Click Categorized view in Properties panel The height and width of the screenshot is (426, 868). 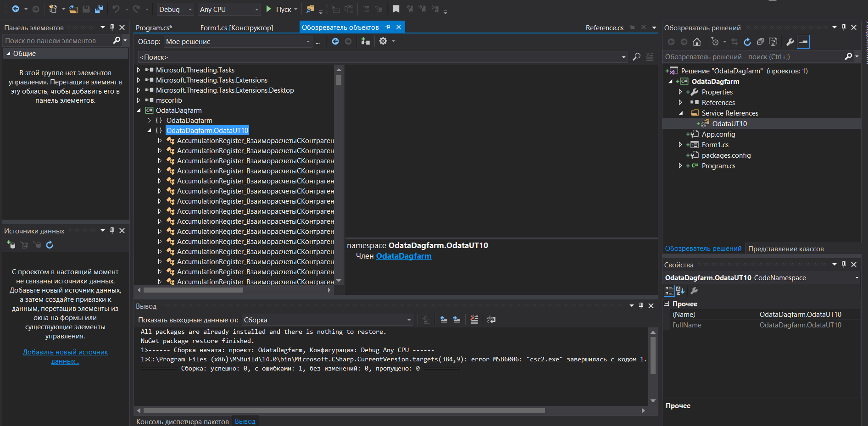pos(669,291)
